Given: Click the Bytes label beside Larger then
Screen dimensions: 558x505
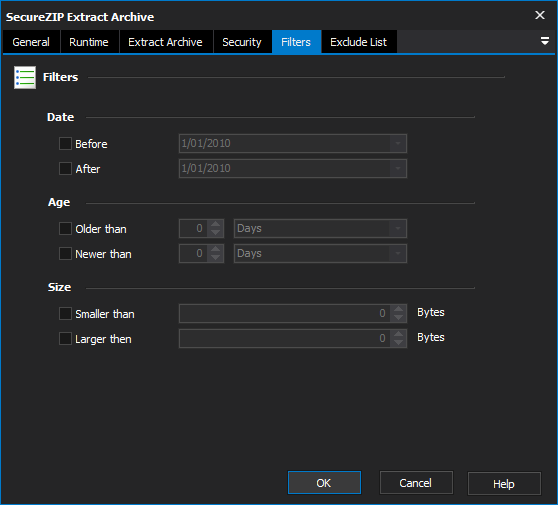Looking at the screenshot, I should (431, 337).
